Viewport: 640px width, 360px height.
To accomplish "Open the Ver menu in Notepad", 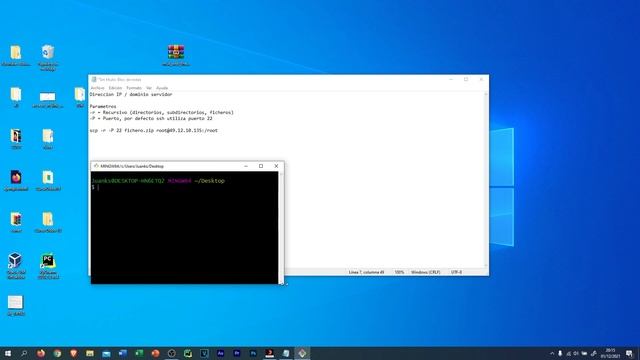I will pyautogui.click(x=149, y=88).
